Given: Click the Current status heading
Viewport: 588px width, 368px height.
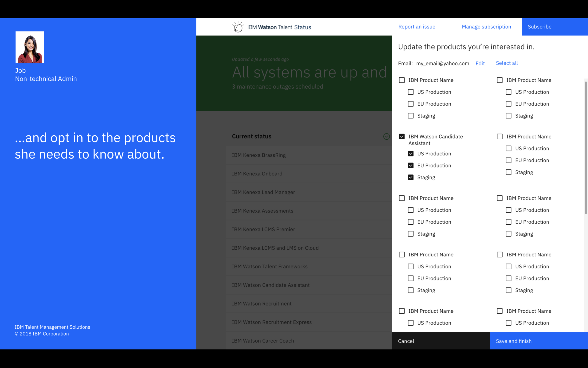Looking at the screenshot, I should pos(252,136).
